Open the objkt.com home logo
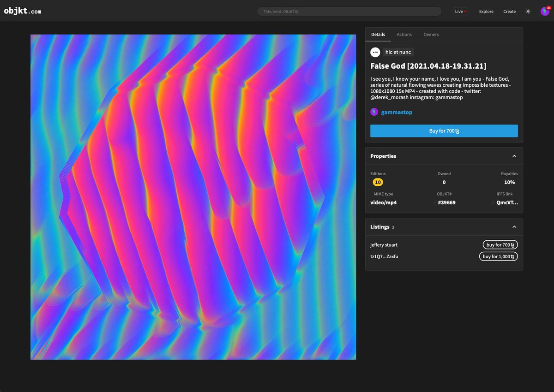Image resolution: width=554 pixels, height=392 pixels. (x=23, y=11)
